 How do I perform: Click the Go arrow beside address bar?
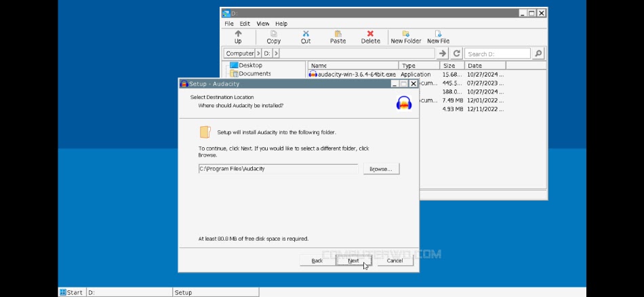pos(443,54)
